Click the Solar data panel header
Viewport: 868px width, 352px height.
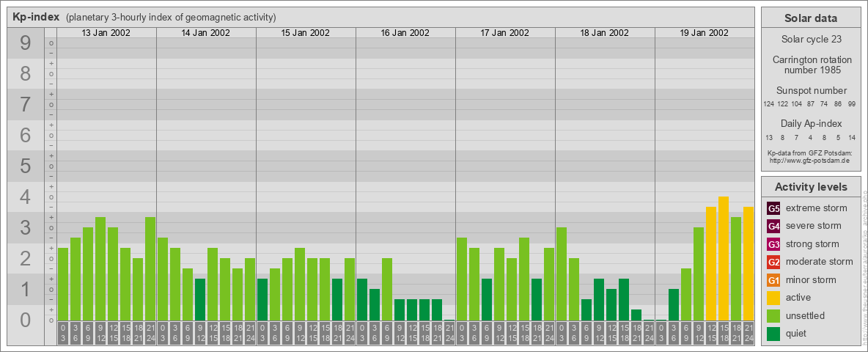[x=810, y=18]
